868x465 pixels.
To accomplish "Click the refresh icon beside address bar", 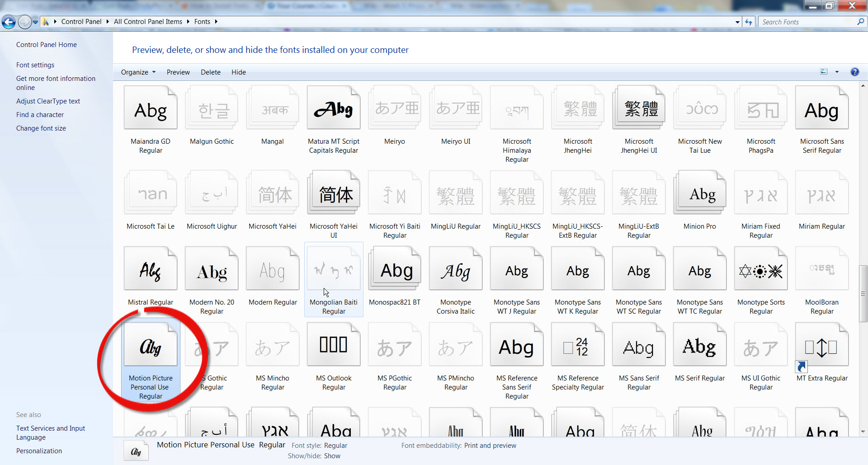I will pos(749,22).
